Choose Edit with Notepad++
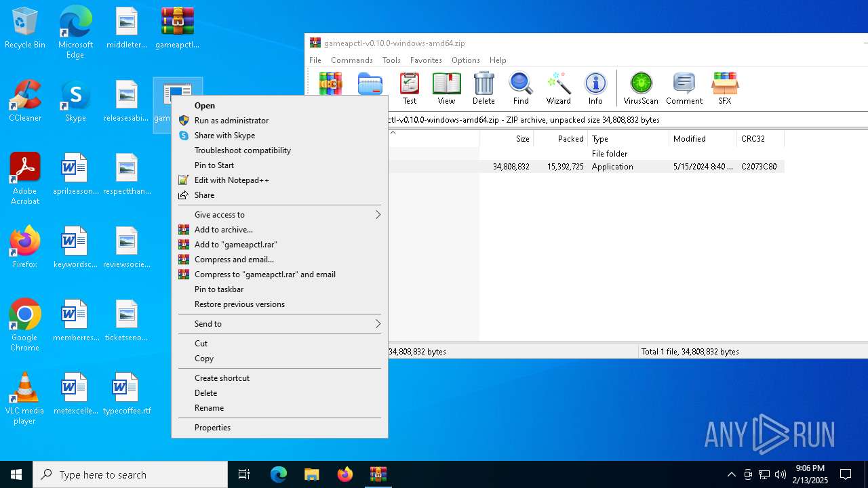Viewport: 868px width, 488px height. 280,180
